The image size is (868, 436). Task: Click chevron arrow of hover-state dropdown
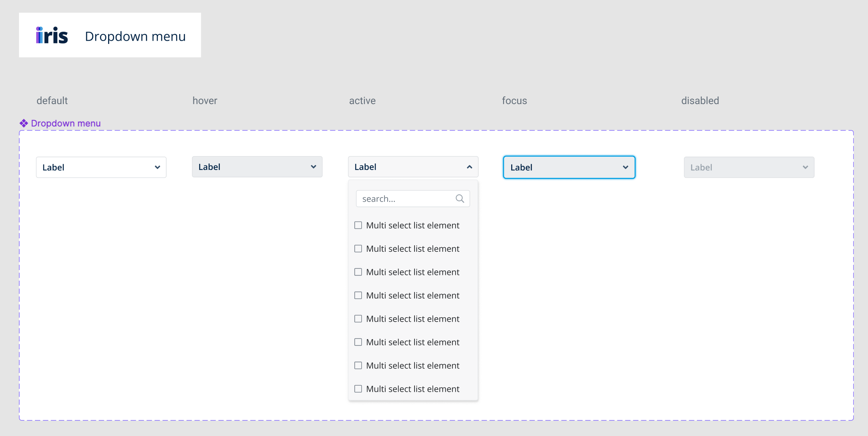[313, 167]
